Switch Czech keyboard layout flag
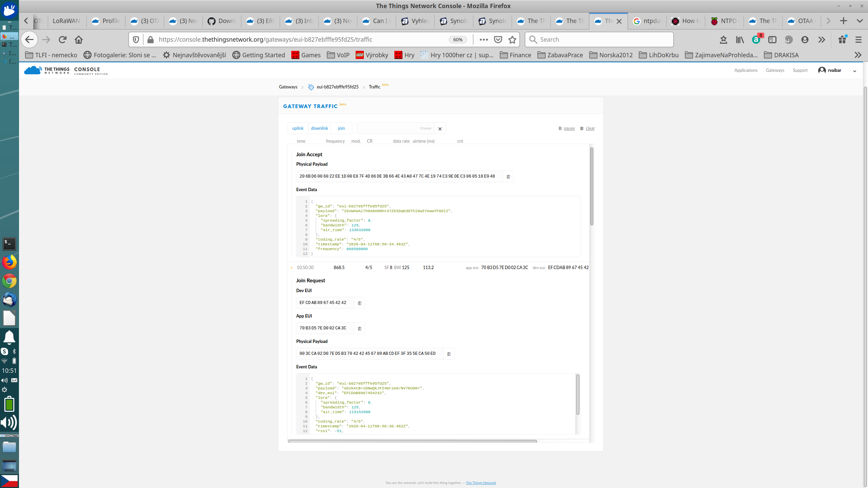 (x=9, y=481)
